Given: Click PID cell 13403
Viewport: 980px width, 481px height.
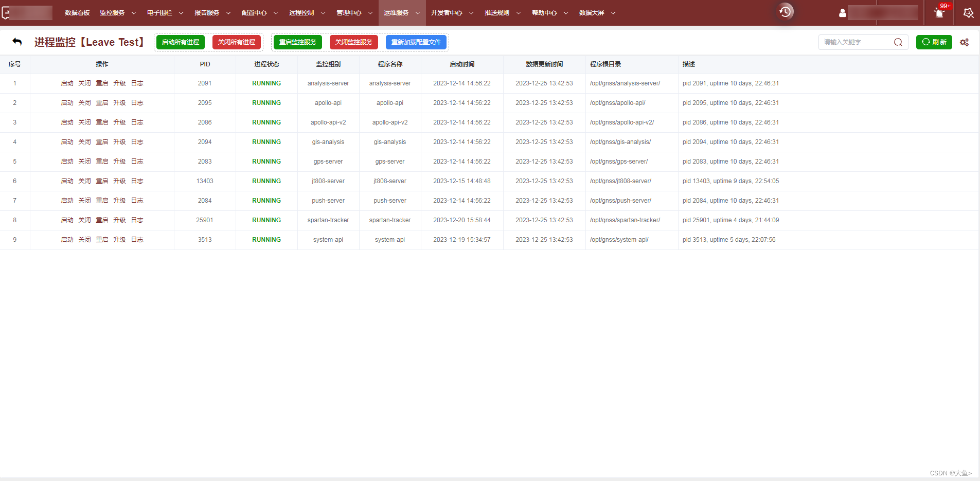Looking at the screenshot, I should tap(205, 181).
